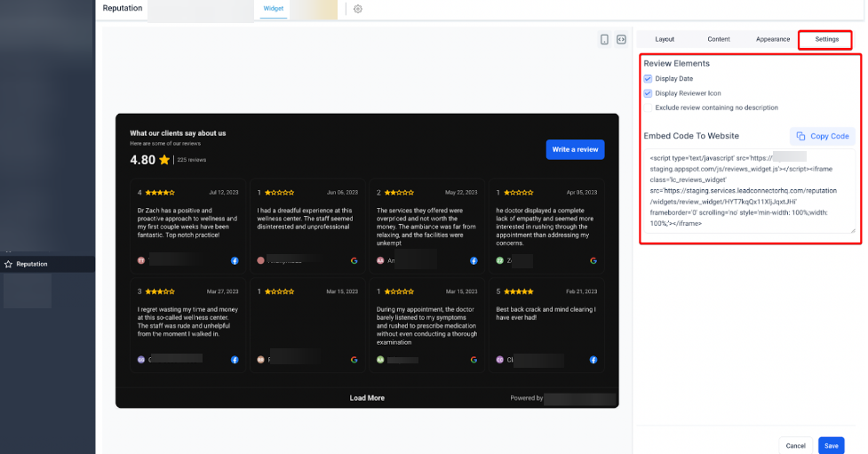The width and height of the screenshot is (868, 454).
Task: Enable Exclude review containing no description
Action: (648, 108)
